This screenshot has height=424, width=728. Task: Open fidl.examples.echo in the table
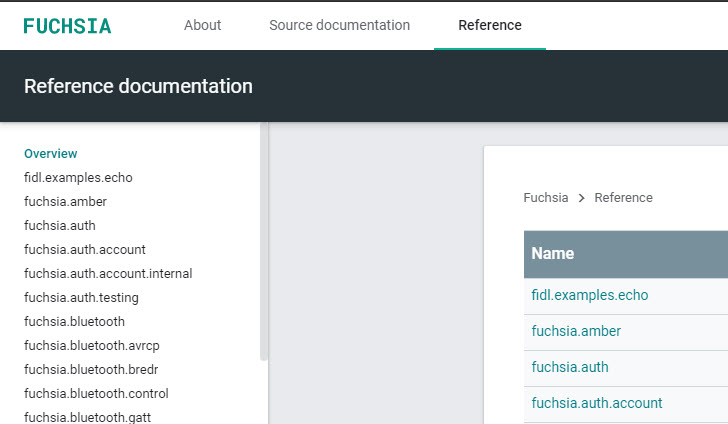tap(589, 295)
